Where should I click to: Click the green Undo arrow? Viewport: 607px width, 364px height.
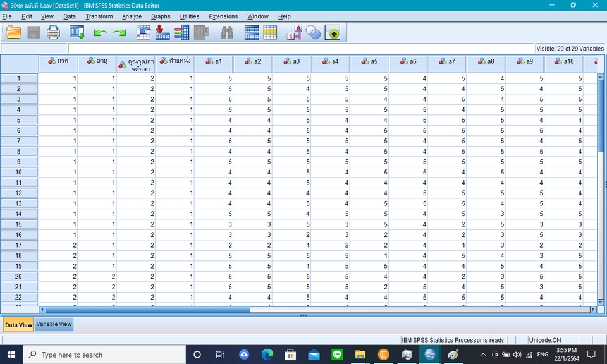[101, 33]
